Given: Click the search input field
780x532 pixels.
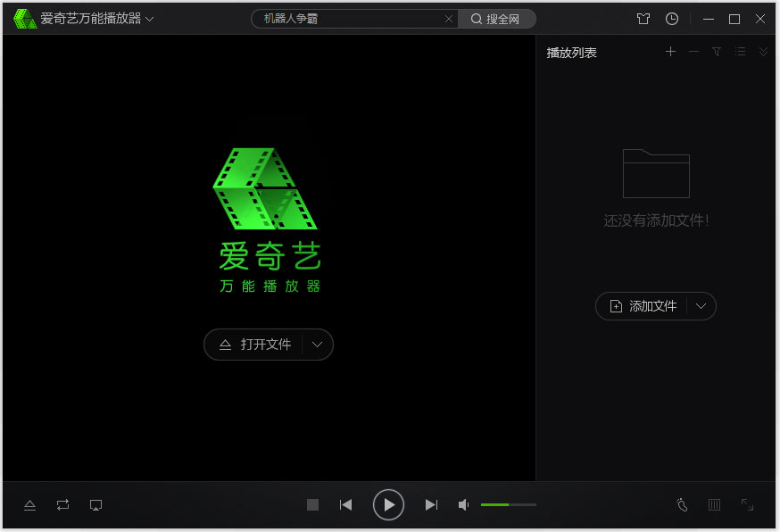Looking at the screenshot, I should point(351,19).
